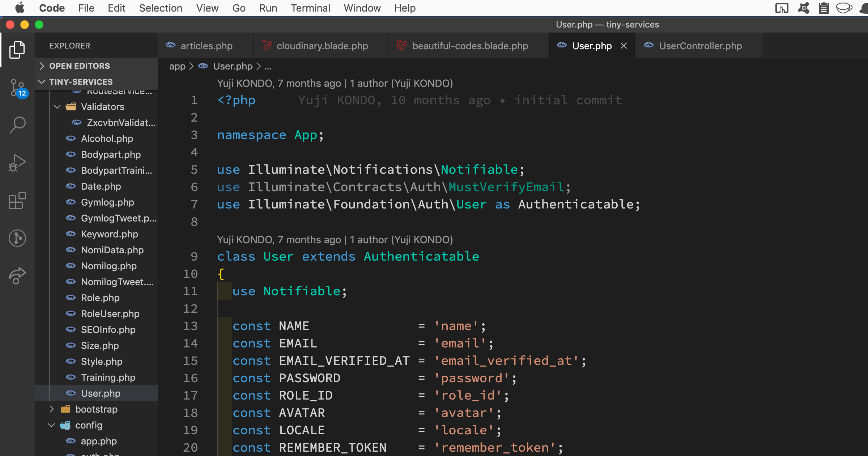Switch to the UserController.php tab
The height and width of the screenshot is (456, 868).
tap(700, 46)
